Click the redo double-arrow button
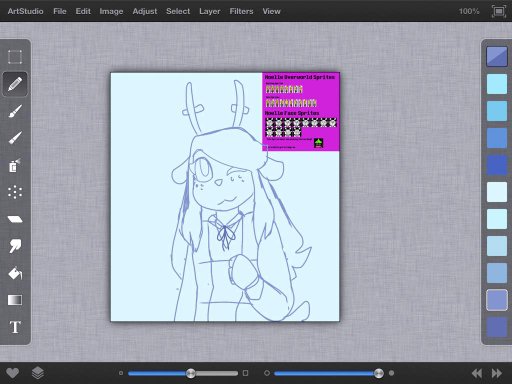This screenshot has height=384, width=512. click(497, 373)
